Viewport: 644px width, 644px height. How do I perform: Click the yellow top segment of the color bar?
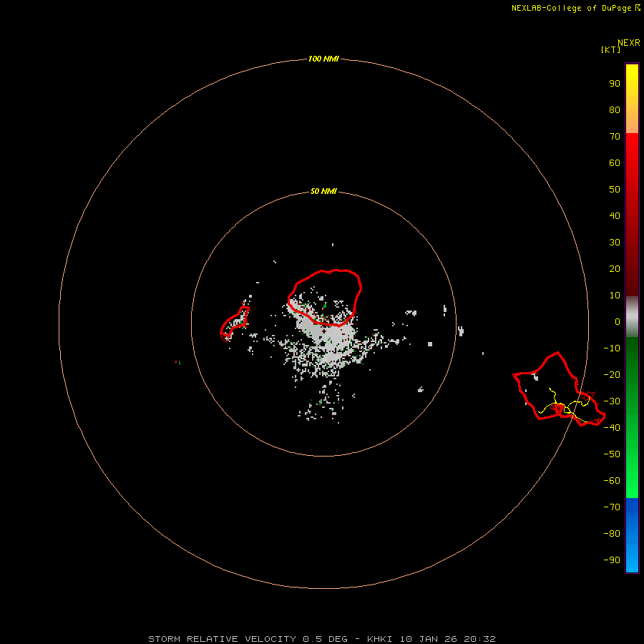(632, 99)
